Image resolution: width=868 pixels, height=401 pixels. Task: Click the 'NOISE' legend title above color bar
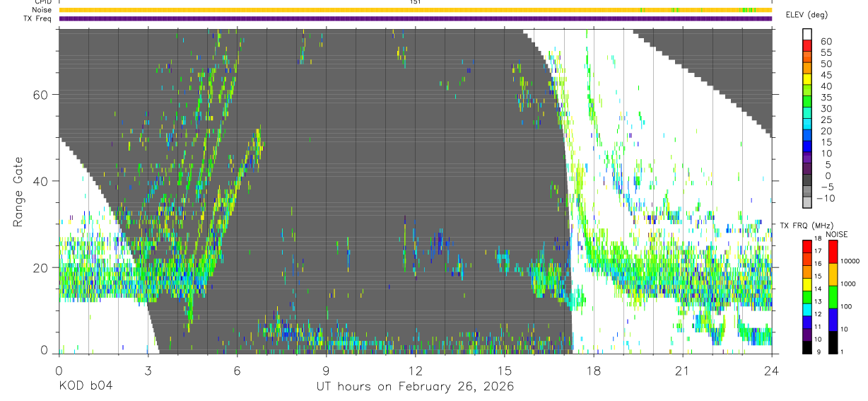coord(837,235)
